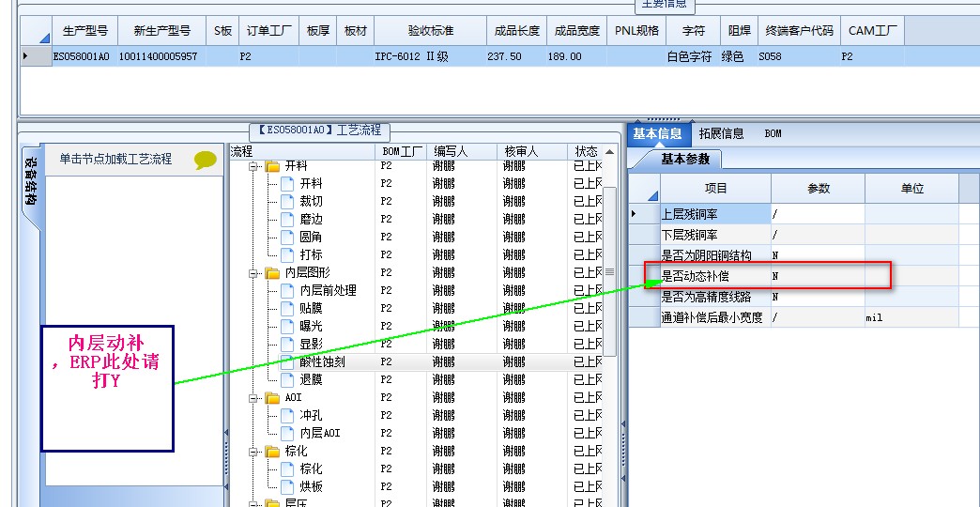Viewport: 980px width, 507px height.
Task: Sort by 生产型号 column header
Action: [x=85, y=31]
